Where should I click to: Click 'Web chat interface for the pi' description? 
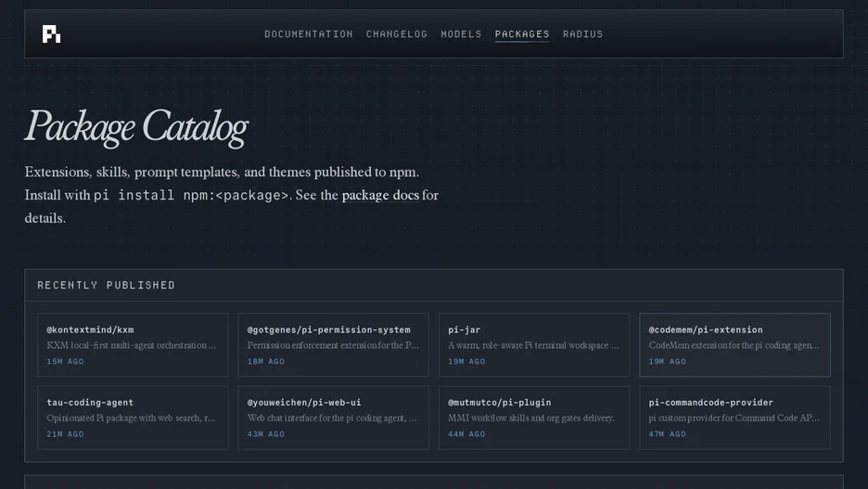point(332,418)
